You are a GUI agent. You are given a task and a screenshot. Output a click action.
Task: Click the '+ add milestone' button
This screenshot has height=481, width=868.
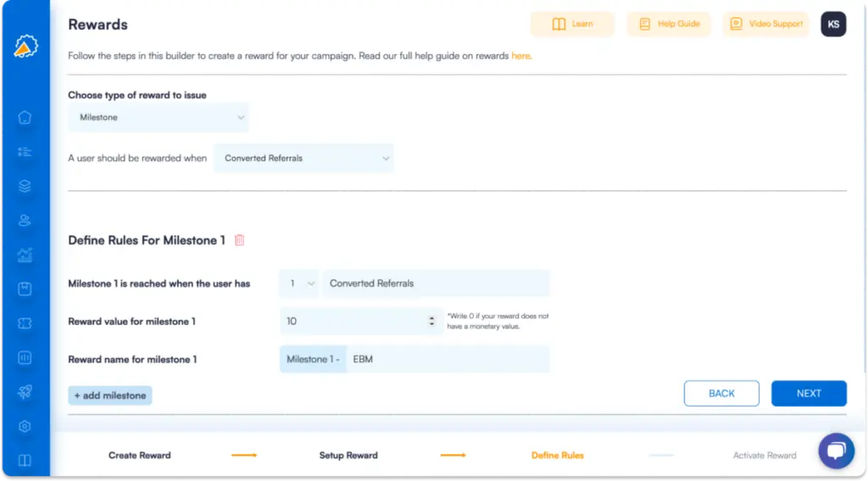(110, 395)
